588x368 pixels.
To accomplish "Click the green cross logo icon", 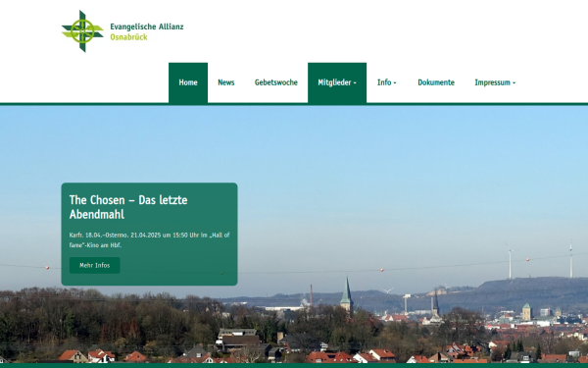I will click(82, 31).
